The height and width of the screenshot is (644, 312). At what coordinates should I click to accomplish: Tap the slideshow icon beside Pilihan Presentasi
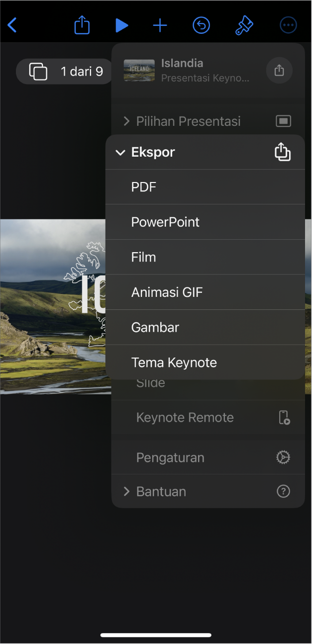[x=283, y=121]
